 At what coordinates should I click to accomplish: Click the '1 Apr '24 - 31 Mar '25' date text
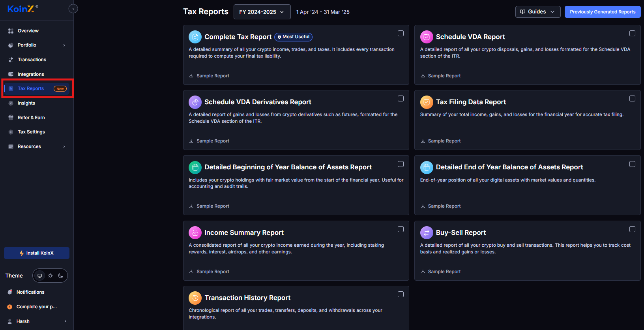pyautogui.click(x=323, y=12)
